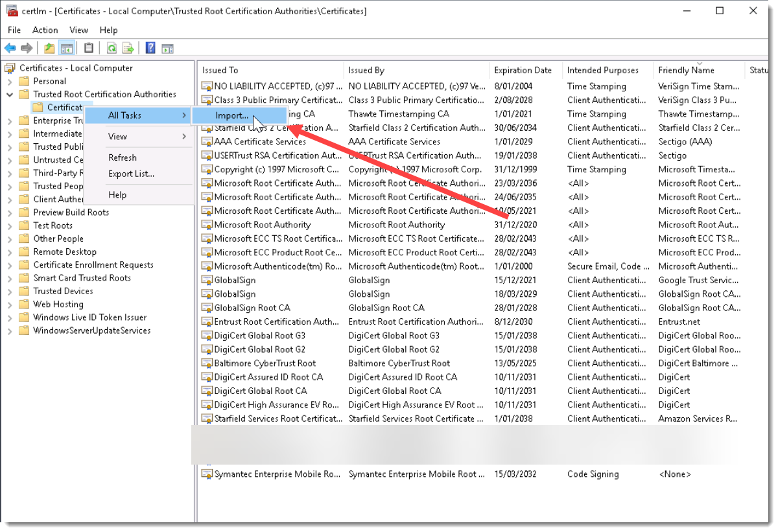The image size is (778, 532).
Task: Click the Sectigo (AAA) friendly name cell
Action: 686,142
